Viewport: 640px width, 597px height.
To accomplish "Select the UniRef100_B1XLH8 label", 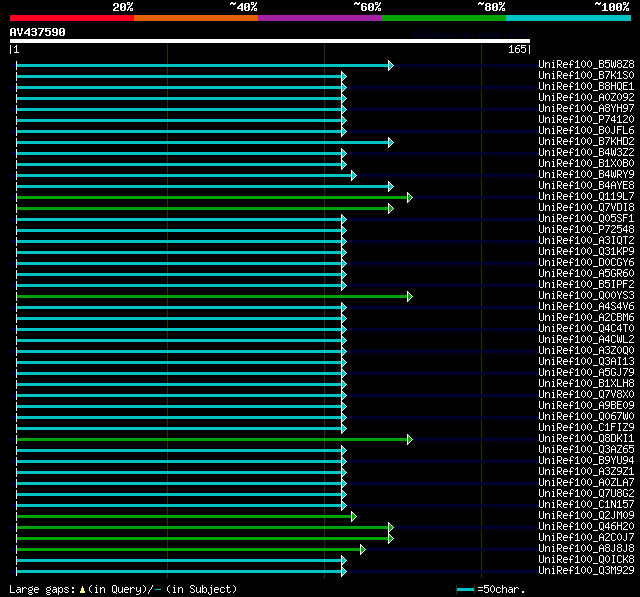I will pos(586,384).
